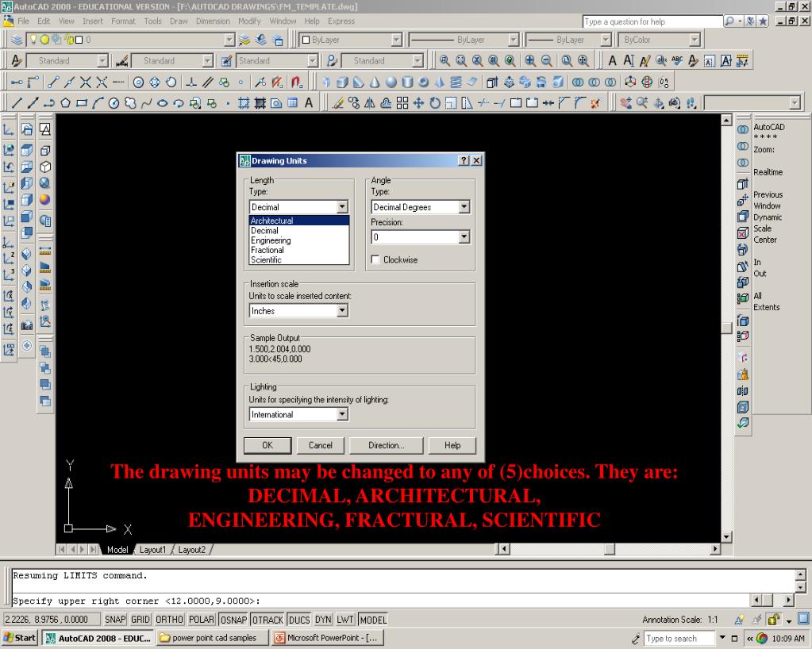Expand the ByColor plot style dropdown
Viewport: 812px width, 649px height.
click(695, 40)
